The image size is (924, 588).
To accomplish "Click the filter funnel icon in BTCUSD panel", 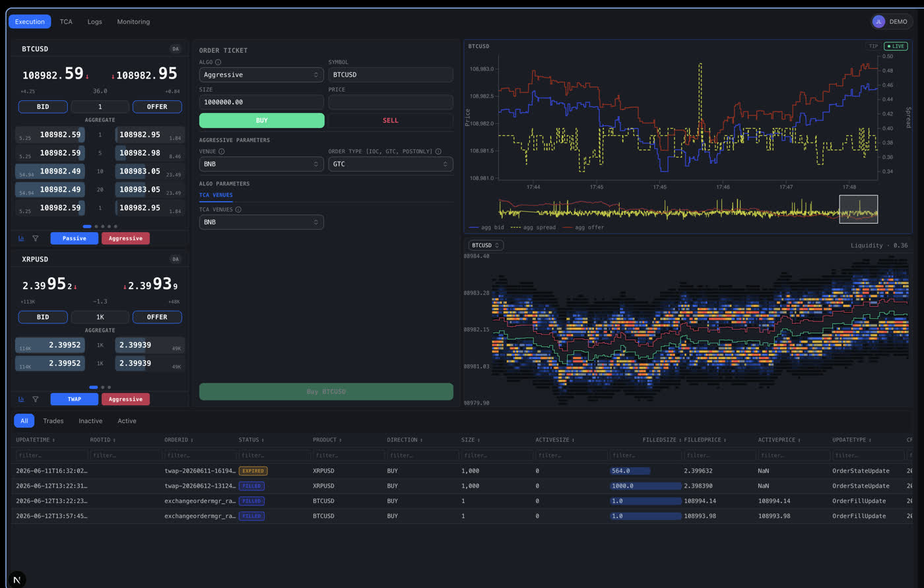I will coord(36,238).
